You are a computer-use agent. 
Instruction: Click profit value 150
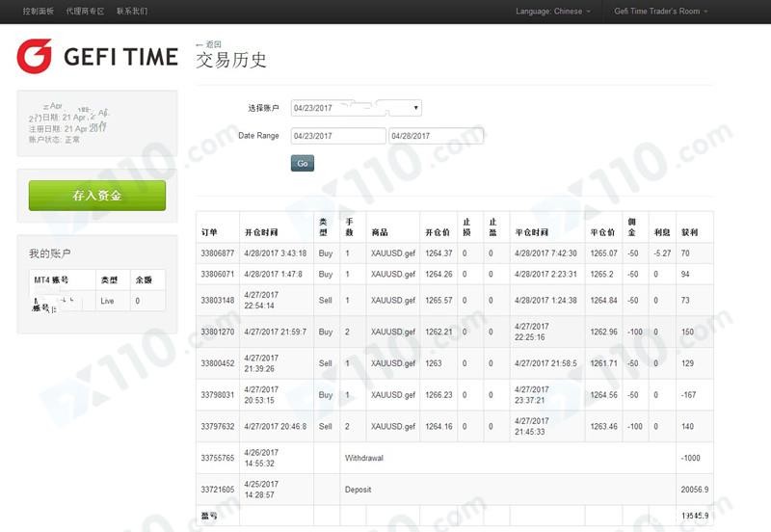click(687, 332)
